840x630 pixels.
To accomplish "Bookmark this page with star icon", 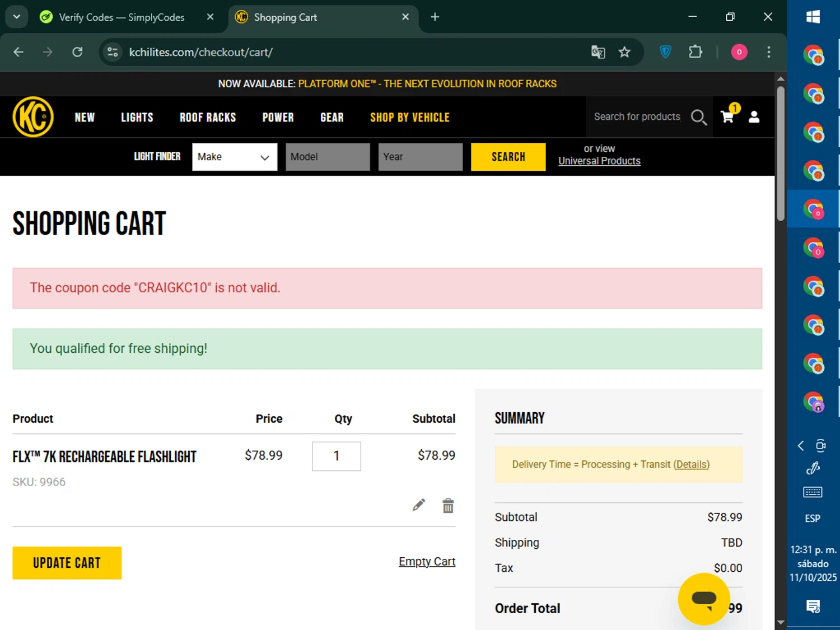I will tap(624, 52).
